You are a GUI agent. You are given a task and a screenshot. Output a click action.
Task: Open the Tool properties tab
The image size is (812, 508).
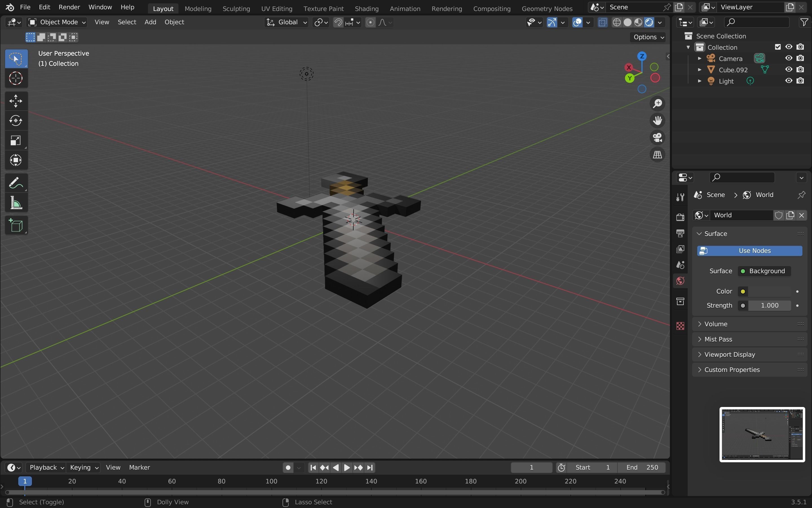[680, 197]
